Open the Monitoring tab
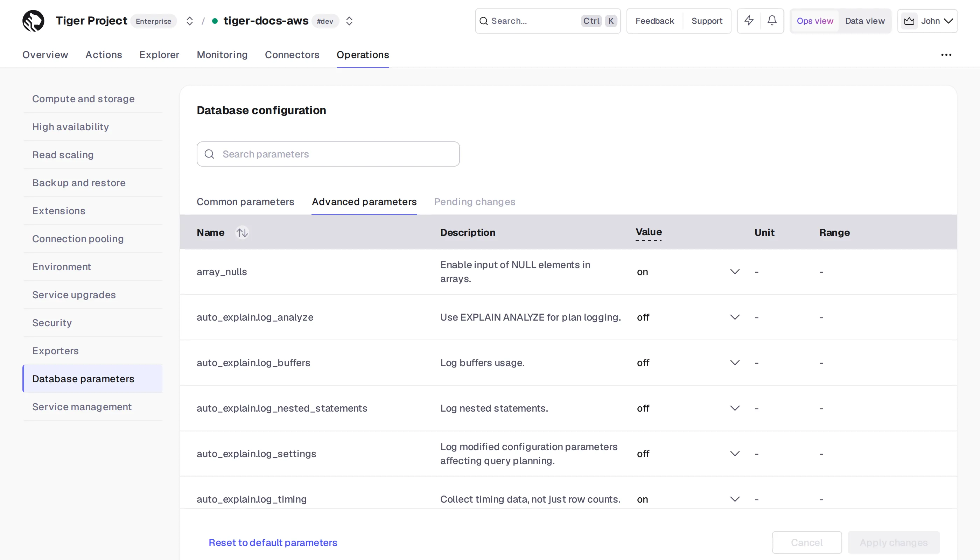Viewport: 980px width, 560px height. tap(222, 55)
